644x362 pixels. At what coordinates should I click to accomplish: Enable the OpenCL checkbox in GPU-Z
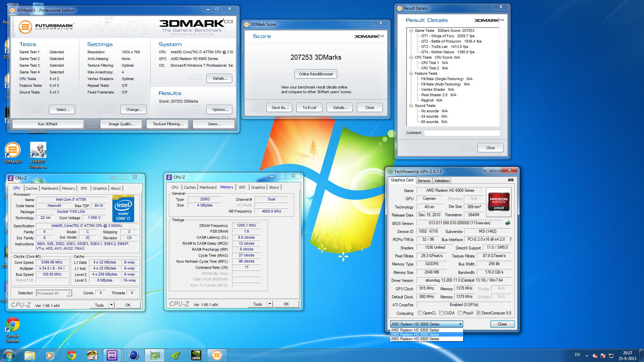tap(420, 313)
